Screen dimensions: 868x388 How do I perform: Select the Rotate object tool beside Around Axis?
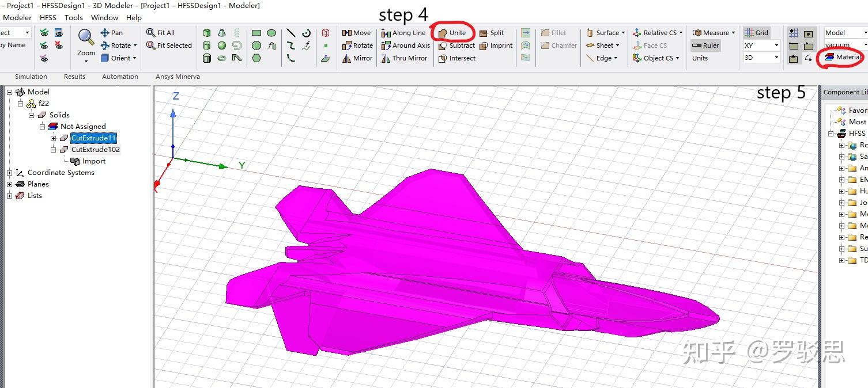[358, 45]
